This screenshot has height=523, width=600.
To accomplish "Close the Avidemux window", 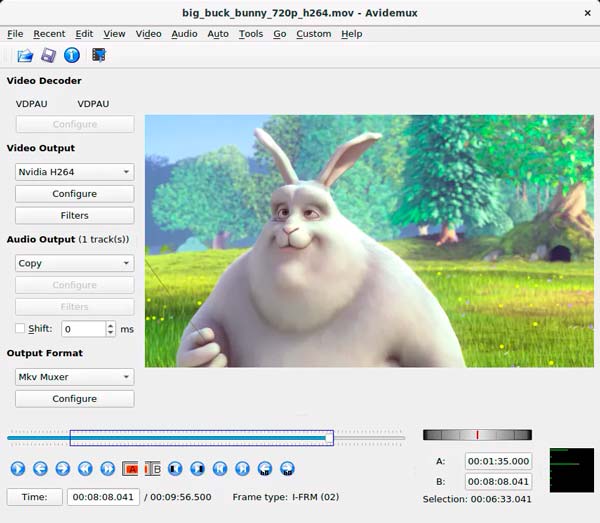I will tap(588, 13).
